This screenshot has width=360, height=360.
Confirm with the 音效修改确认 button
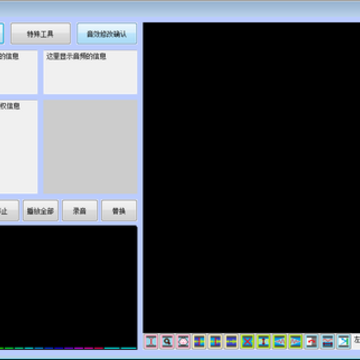click(107, 34)
